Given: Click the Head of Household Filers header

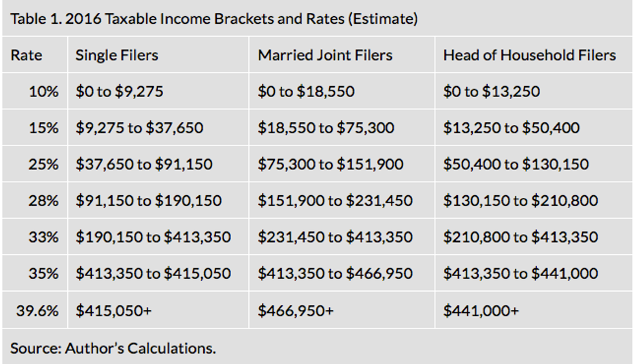Looking at the screenshot, I should (529, 55).
